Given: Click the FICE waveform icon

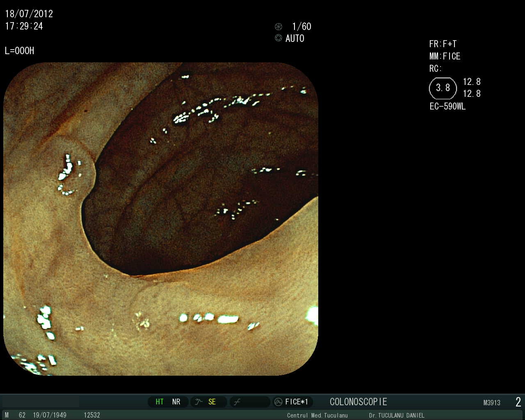Looking at the screenshot, I should pos(278,402).
